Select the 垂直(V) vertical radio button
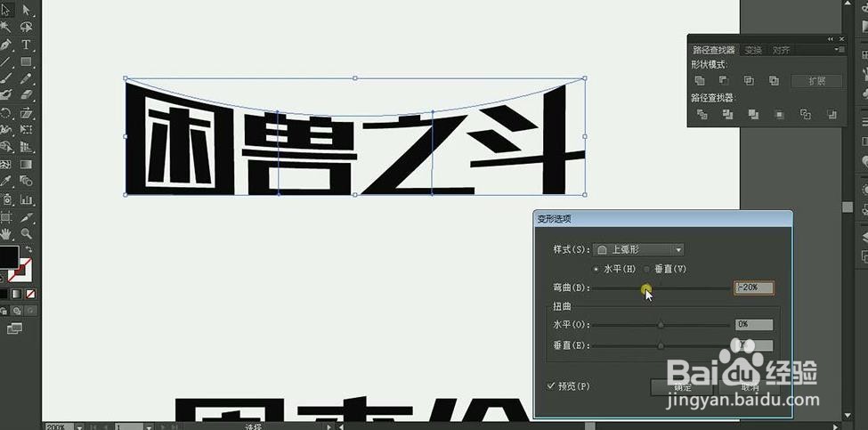Image resolution: width=868 pixels, height=430 pixels. 646,270
